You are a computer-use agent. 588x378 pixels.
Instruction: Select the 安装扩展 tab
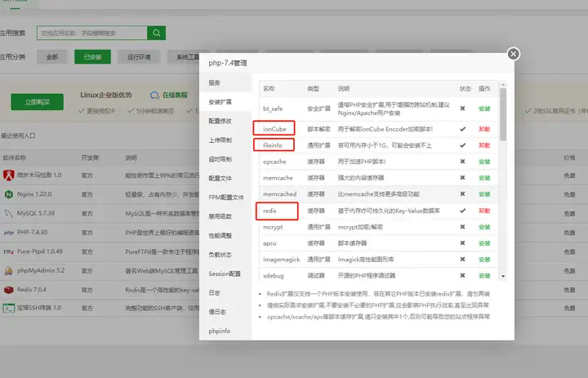tap(225, 102)
